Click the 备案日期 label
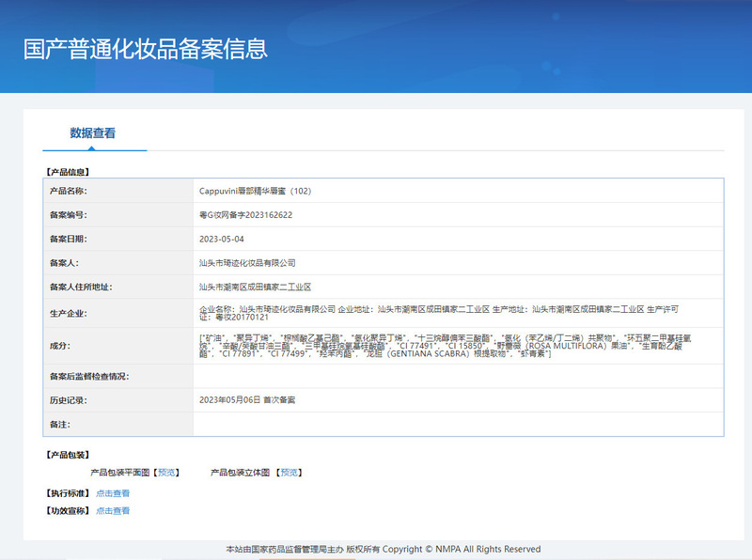752x560 pixels. [68, 239]
